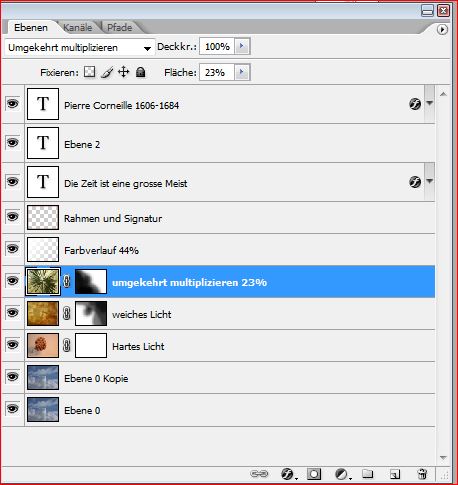Add a layer mask with the mask icon

[314, 473]
